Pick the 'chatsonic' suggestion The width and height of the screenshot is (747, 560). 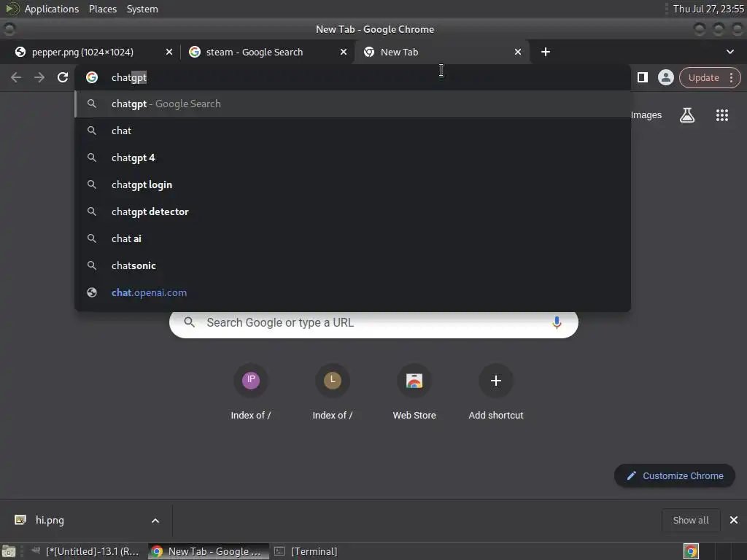point(352,265)
